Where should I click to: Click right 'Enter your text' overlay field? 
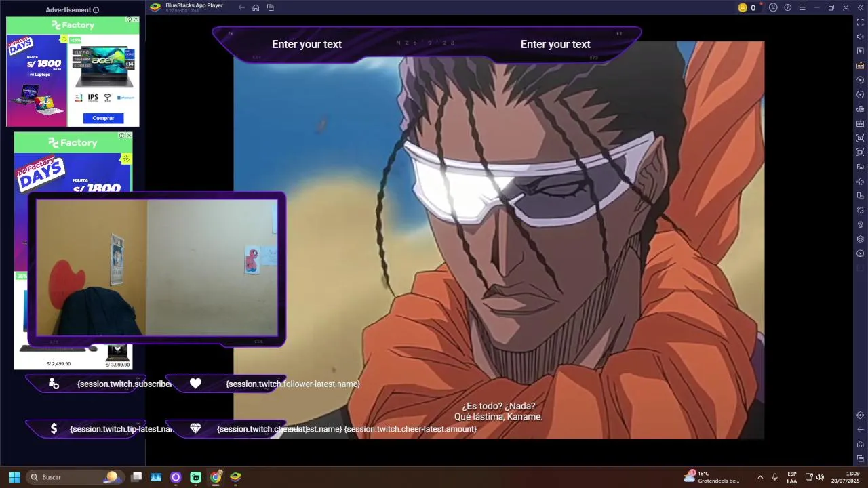555,44
